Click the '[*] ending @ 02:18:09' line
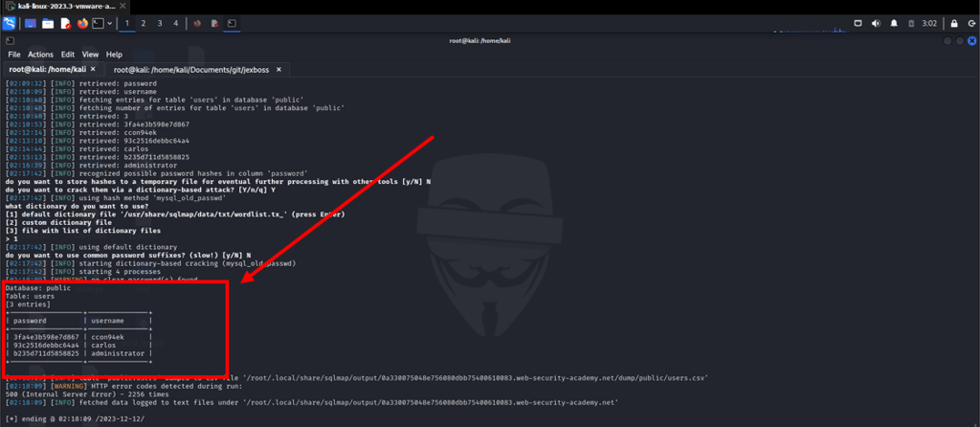 click(x=75, y=419)
